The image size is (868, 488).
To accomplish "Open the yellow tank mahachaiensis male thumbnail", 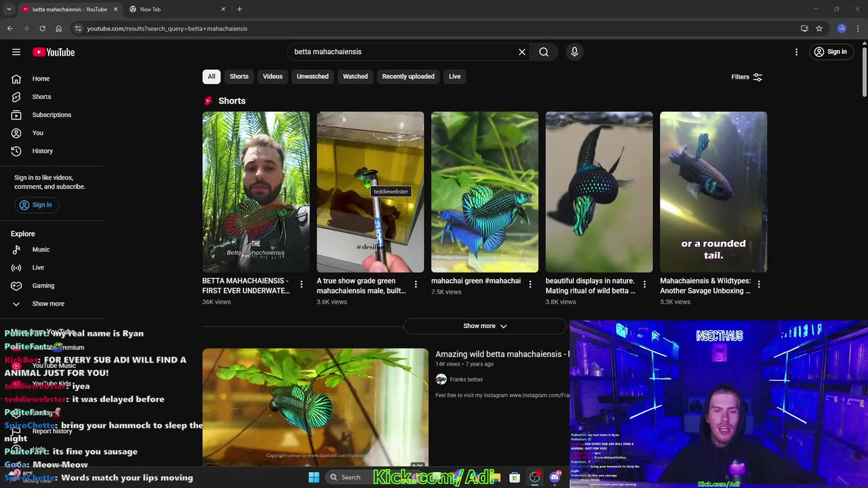I will [x=370, y=192].
